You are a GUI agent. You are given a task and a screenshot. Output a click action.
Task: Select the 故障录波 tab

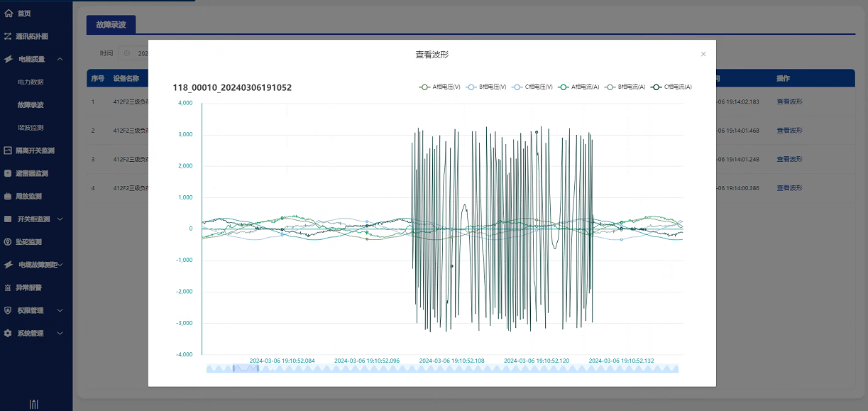click(111, 25)
